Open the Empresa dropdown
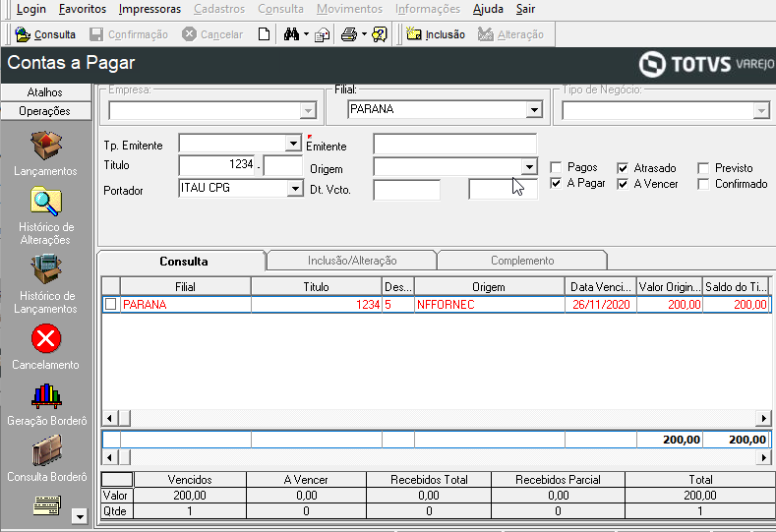776x532 pixels. (308, 110)
